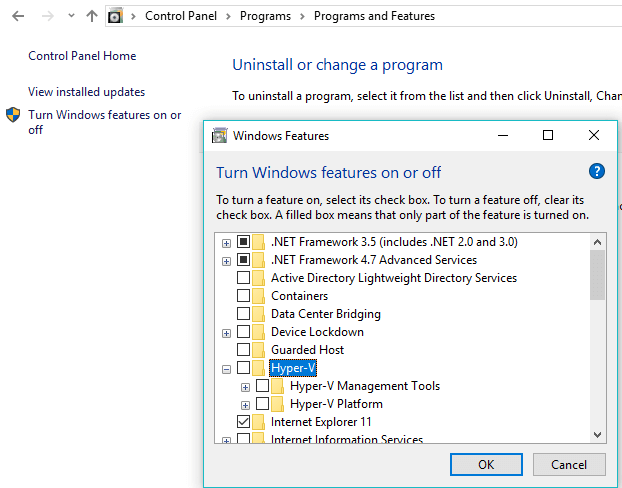Maximize the Windows Features dialog

(x=548, y=135)
